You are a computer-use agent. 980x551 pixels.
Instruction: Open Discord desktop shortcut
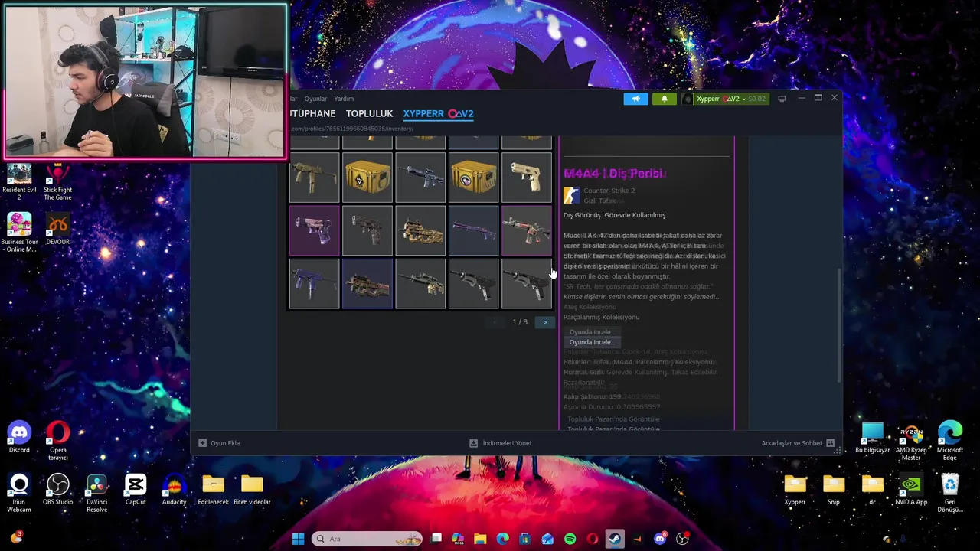(x=19, y=436)
